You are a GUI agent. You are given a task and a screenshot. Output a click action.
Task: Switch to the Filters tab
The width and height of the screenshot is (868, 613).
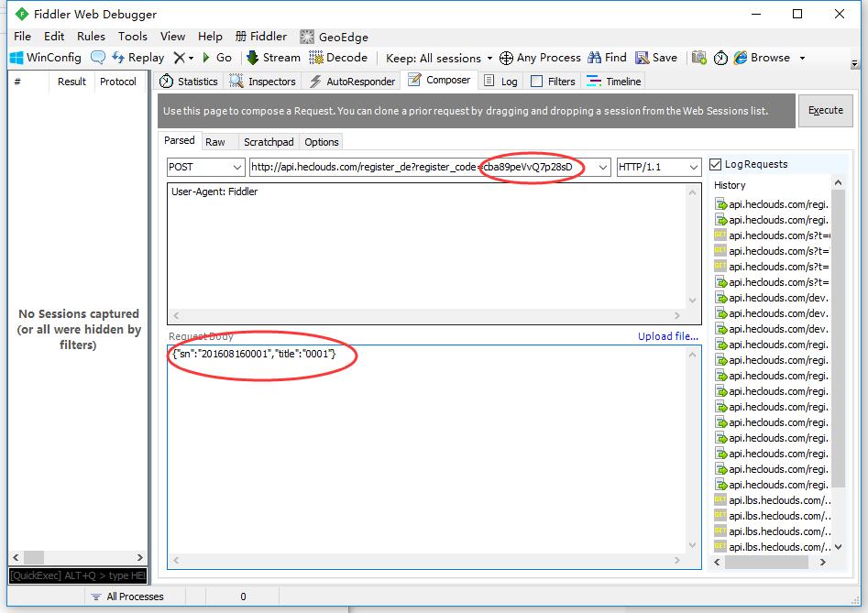[553, 82]
